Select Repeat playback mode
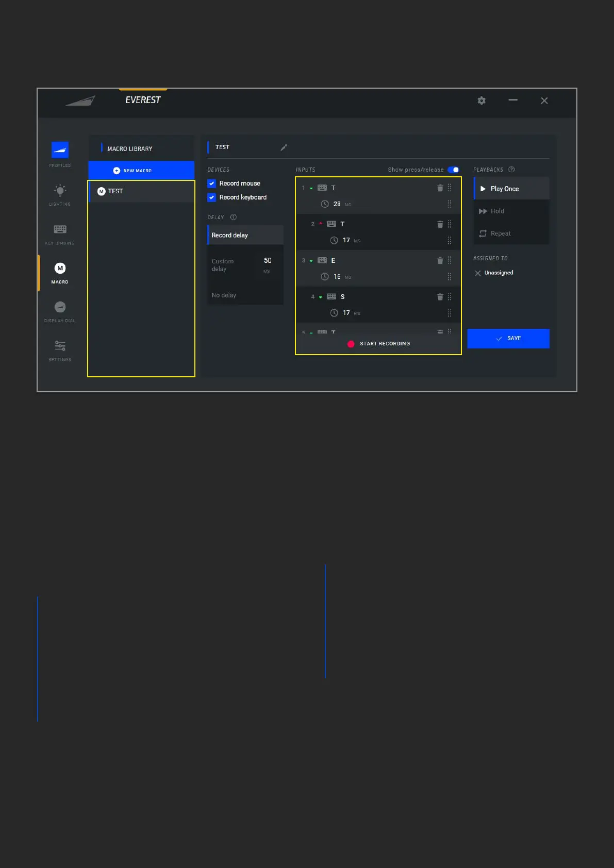This screenshot has height=868, width=614. pyautogui.click(x=511, y=233)
